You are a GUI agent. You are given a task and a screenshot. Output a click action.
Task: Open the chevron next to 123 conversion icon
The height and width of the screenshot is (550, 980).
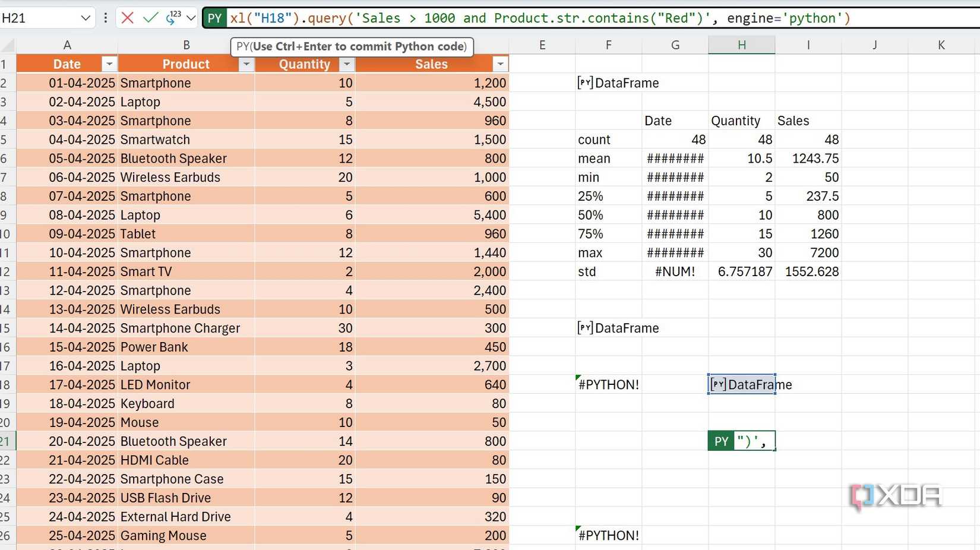click(x=189, y=17)
